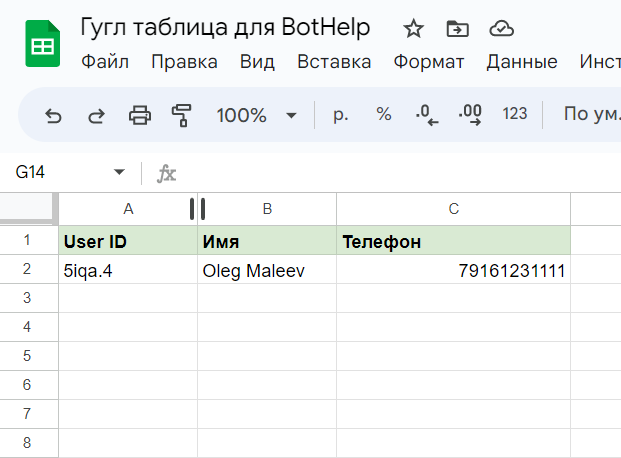Increase decimal places

(470, 115)
